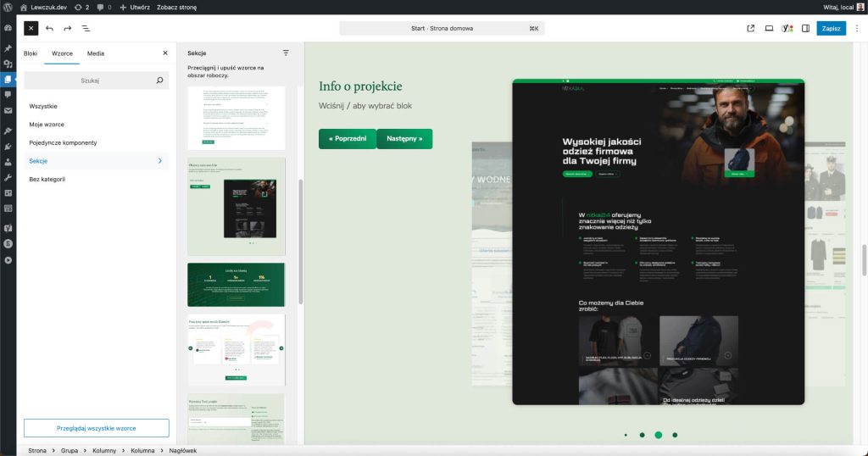Image resolution: width=868 pixels, height=456 pixels.
Task: Open the Witaj, local account menu
Action: point(843,7)
